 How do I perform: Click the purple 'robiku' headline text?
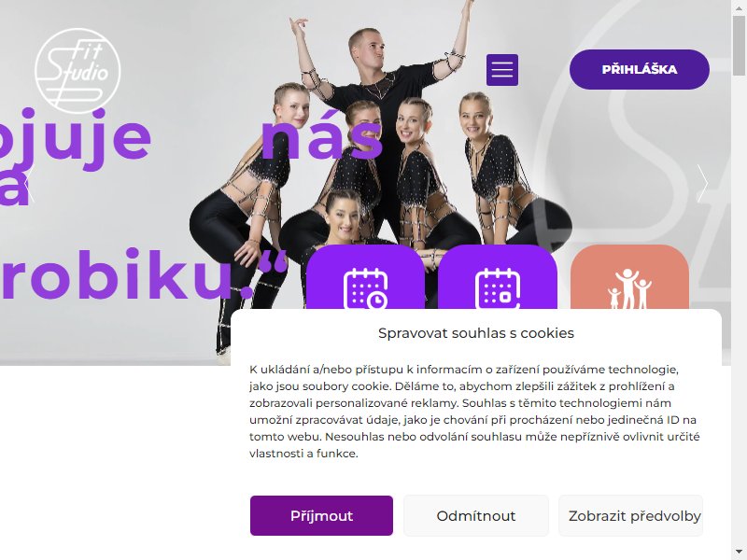tap(143, 274)
